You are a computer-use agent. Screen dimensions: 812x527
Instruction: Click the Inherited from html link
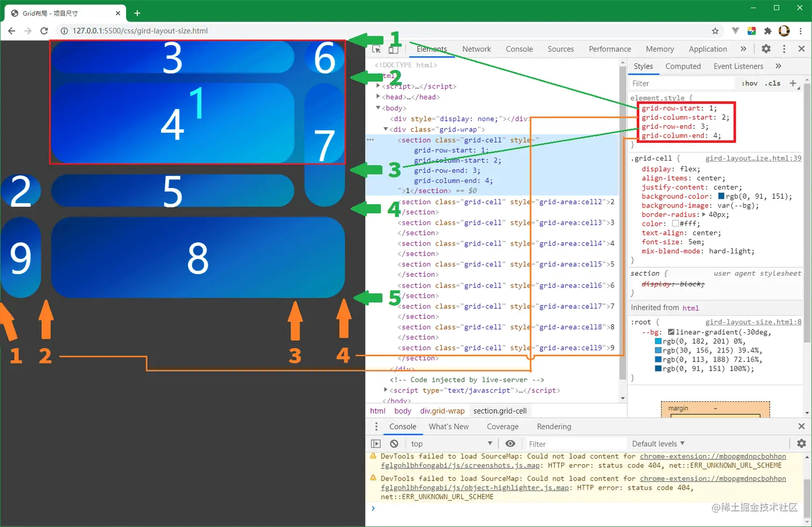691,308
